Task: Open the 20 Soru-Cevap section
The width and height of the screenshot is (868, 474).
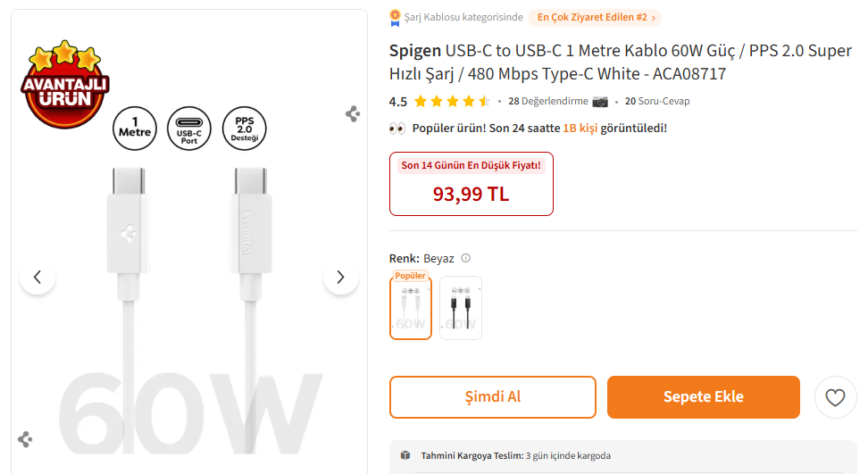Action: click(657, 102)
